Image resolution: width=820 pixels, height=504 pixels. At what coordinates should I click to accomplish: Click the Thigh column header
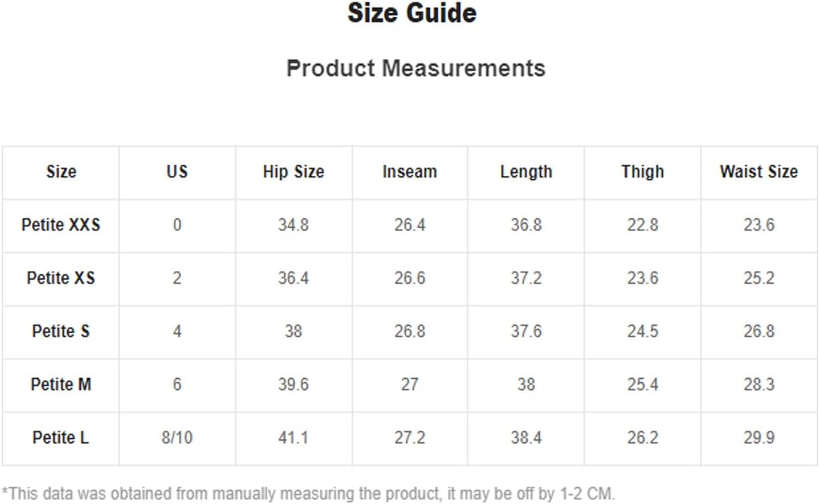pos(643,172)
